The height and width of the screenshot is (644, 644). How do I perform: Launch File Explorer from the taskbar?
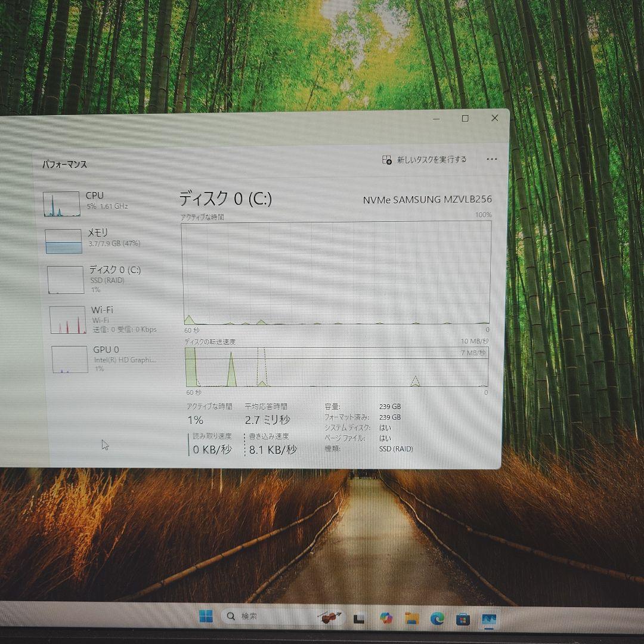[412, 617]
